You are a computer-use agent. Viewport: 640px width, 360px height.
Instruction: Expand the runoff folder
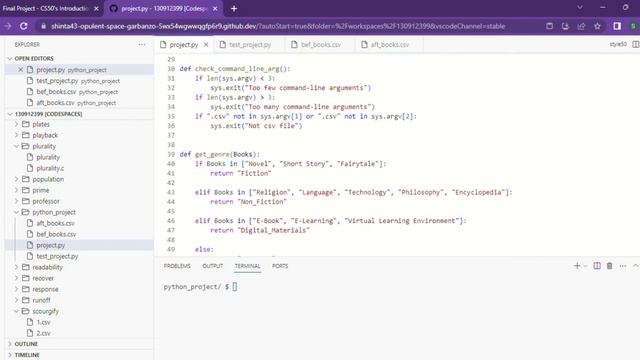click(x=16, y=300)
